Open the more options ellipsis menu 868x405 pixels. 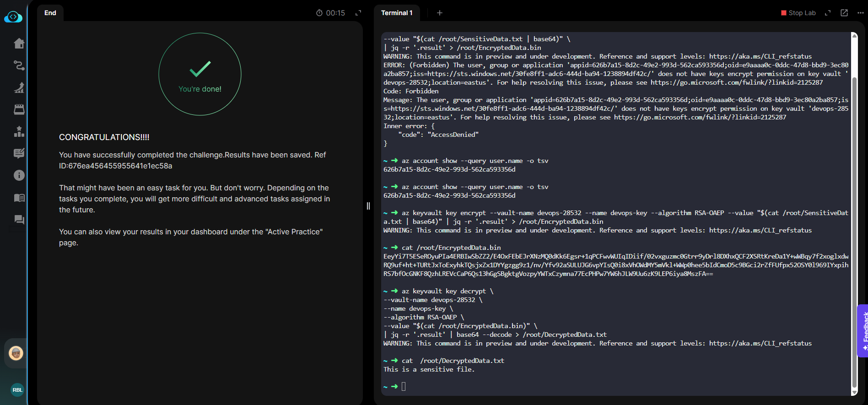point(860,13)
